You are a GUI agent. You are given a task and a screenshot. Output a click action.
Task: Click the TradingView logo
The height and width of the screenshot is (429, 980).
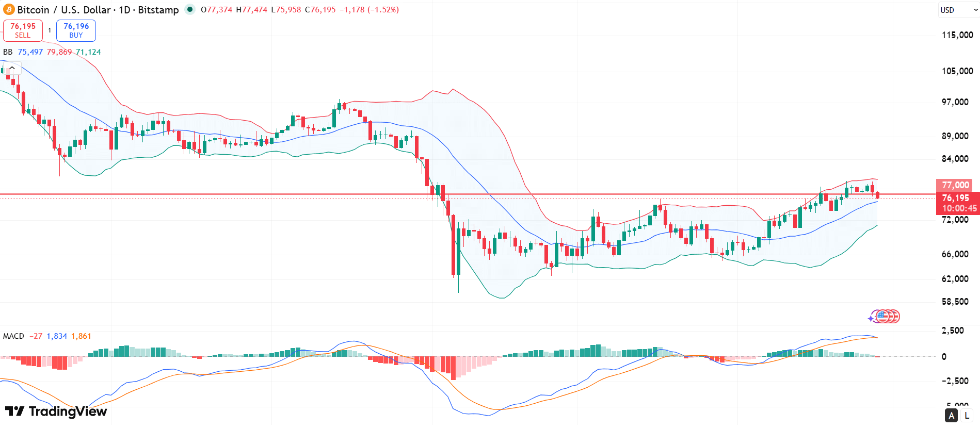pos(56,411)
